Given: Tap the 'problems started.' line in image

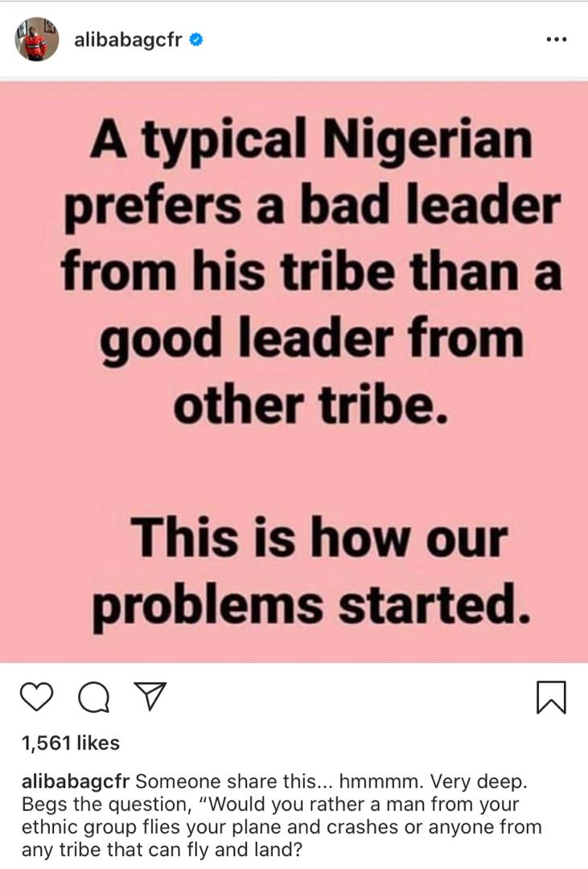Looking at the screenshot, I should click(311, 605).
